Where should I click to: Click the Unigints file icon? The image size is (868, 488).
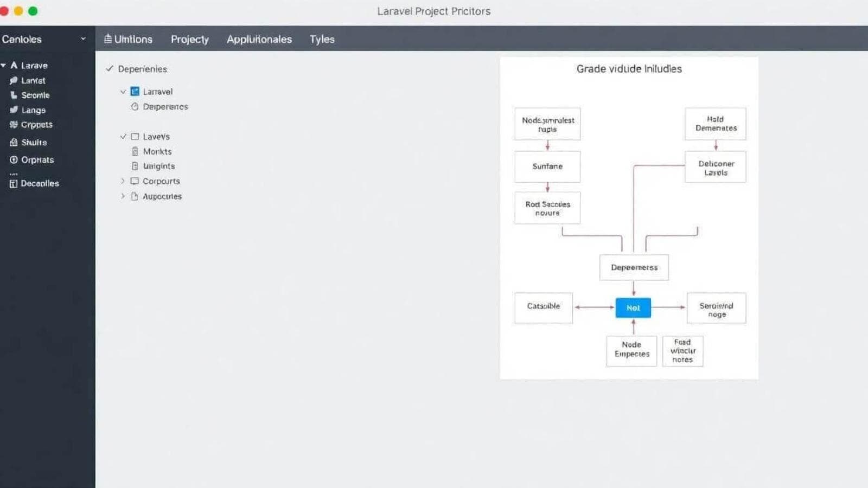coord(135,166)
